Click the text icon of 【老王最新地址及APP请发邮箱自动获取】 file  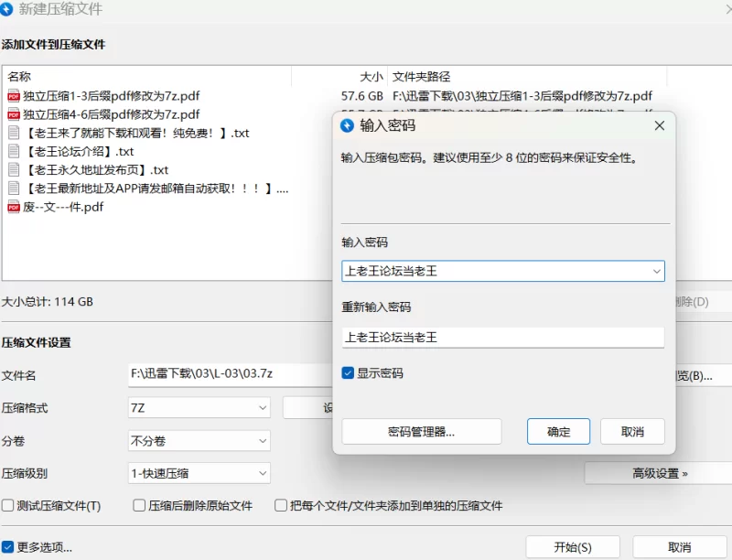pyautogui.click(x=14, y=188)
